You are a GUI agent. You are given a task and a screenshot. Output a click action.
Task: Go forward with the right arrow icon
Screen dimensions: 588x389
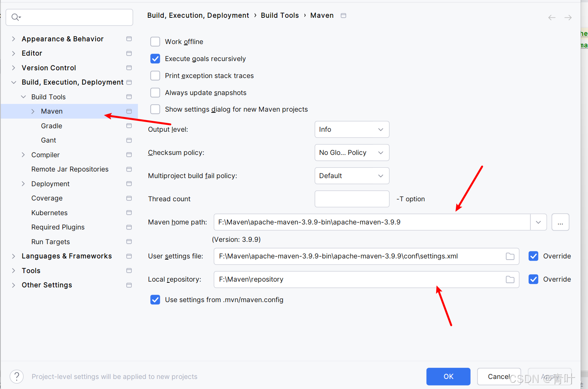pos(568,17)
